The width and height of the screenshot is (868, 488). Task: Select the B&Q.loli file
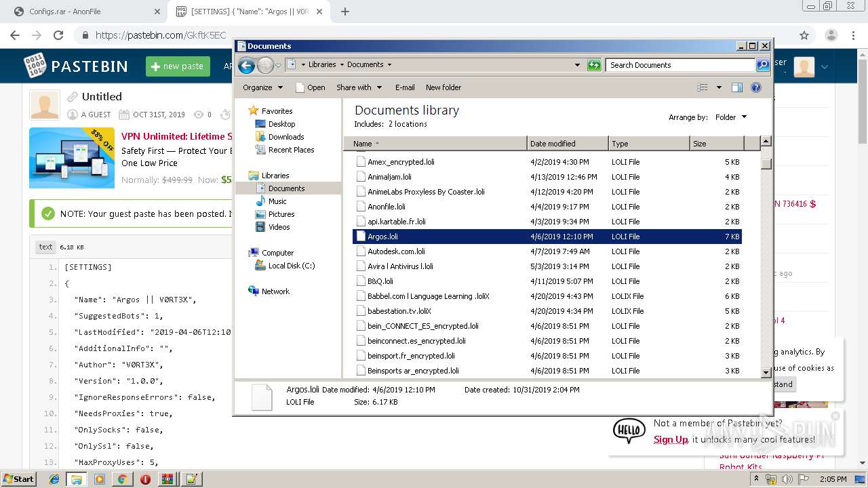point(547,281)
